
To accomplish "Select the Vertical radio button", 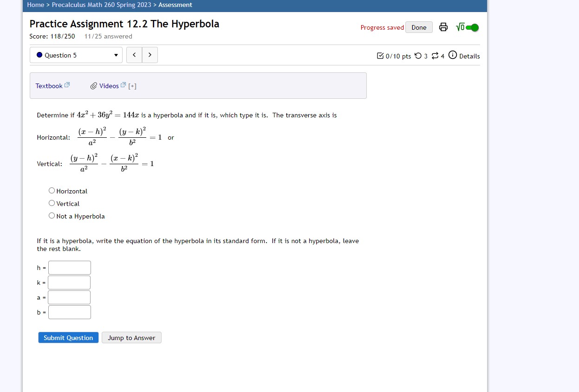I will click(x=52, y=203).
